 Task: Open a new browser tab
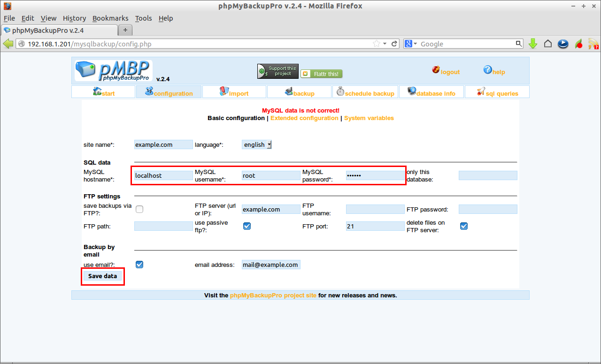(125, 30)
